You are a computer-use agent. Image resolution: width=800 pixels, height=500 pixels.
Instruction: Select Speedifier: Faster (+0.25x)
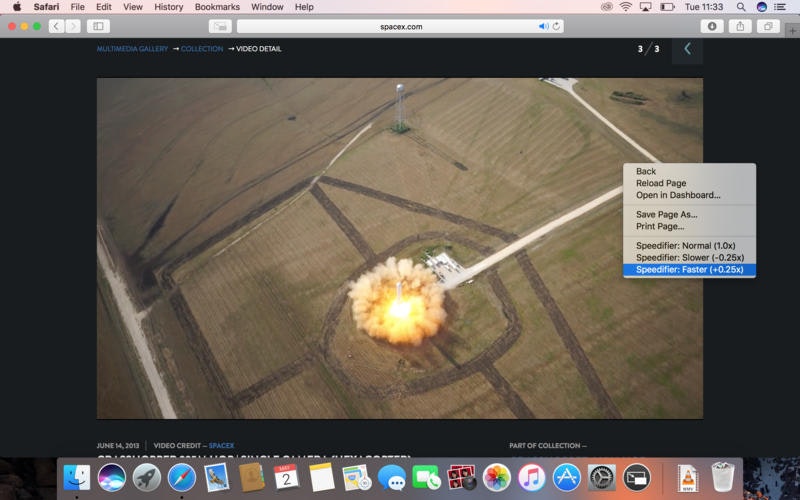pos(689,269)
